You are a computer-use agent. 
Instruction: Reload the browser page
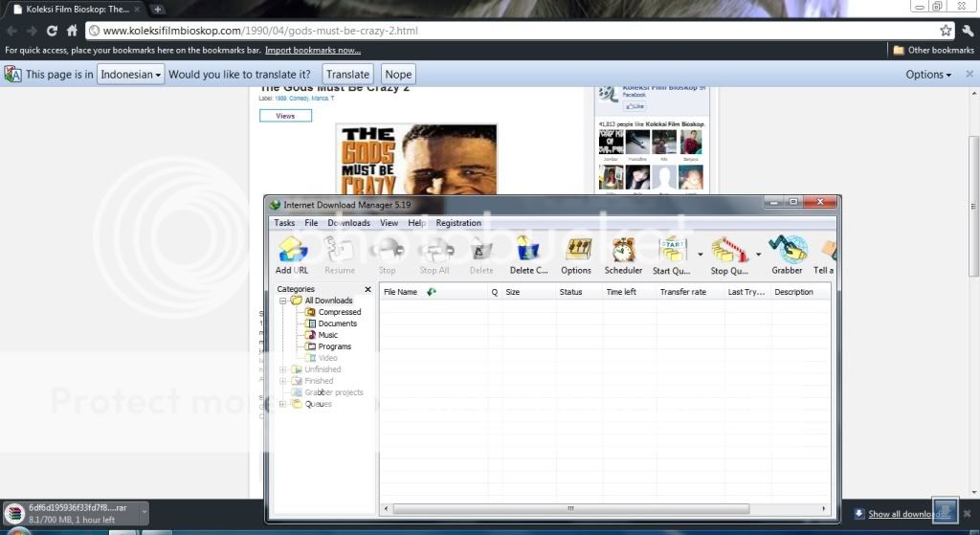coord(52,31)
